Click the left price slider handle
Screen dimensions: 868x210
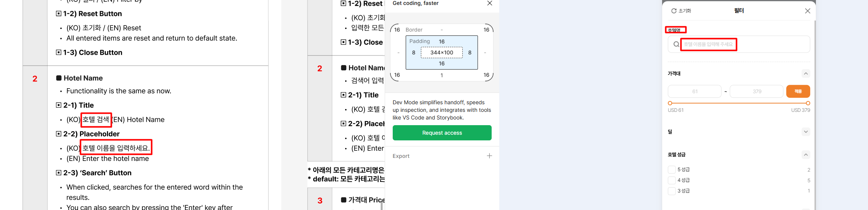670,103
